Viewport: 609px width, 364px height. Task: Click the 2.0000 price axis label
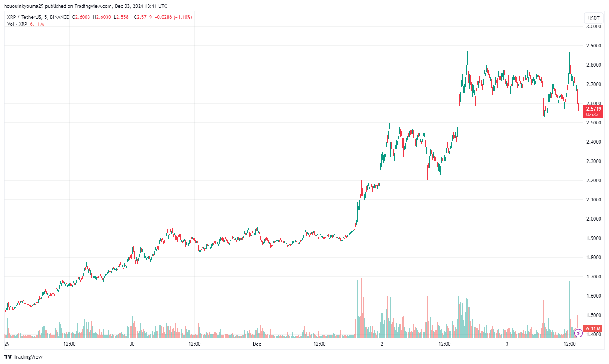pyautogui.click(x=593, y=219)
